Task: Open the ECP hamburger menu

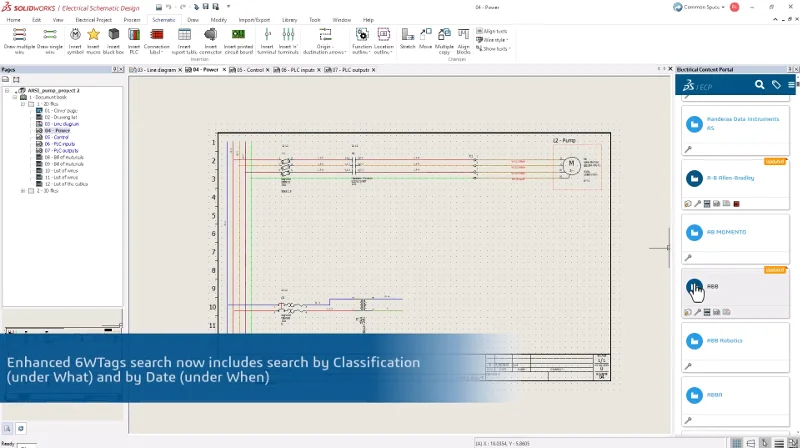Action: (791, 85)
